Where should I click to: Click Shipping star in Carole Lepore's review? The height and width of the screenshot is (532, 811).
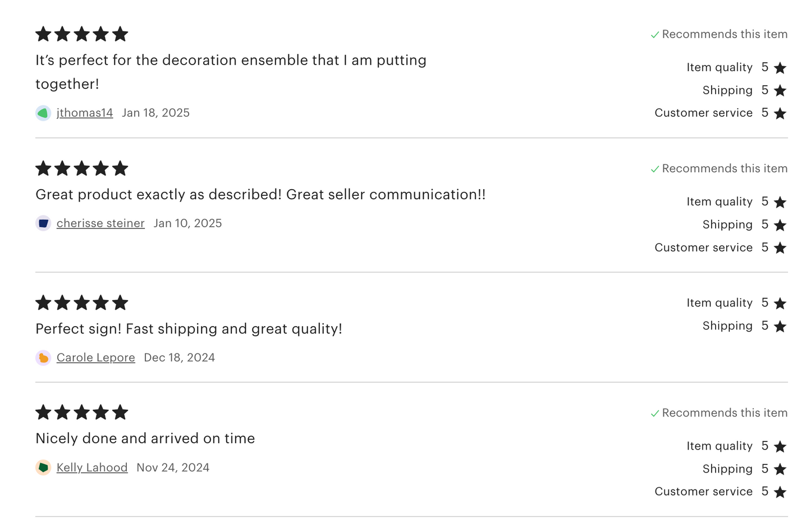coord(780,326)
